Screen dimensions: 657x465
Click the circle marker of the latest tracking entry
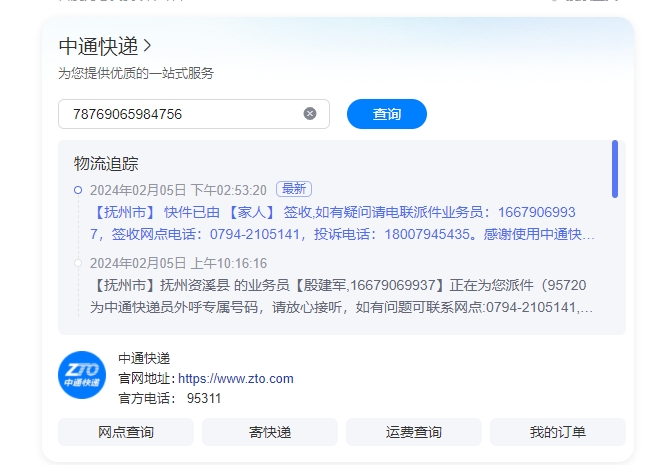(x=78, y=190)
